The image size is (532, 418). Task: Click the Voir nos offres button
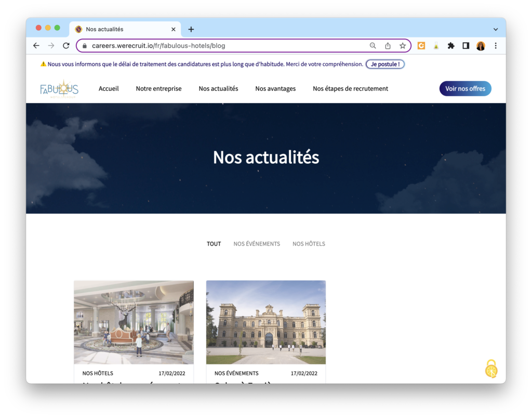[465, 88]
